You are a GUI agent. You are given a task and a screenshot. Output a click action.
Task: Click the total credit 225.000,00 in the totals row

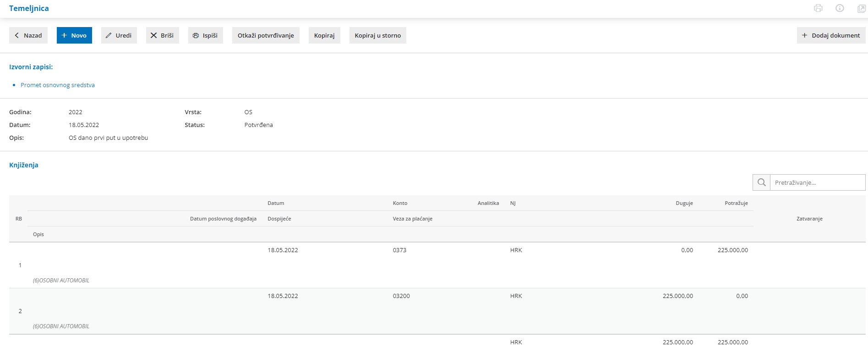pyautogui.click(x=733, y=342)
